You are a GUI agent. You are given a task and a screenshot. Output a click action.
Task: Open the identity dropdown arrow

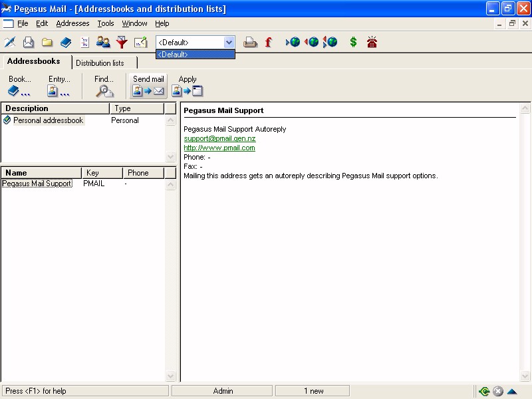(229, 43)
